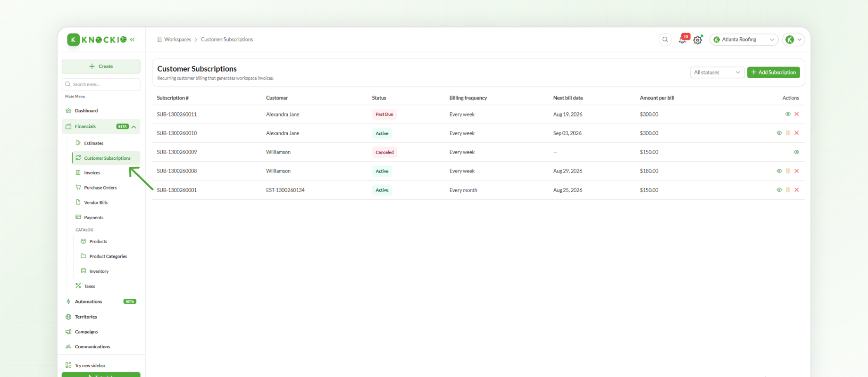Open Territories in sidebar

[101, 317]
